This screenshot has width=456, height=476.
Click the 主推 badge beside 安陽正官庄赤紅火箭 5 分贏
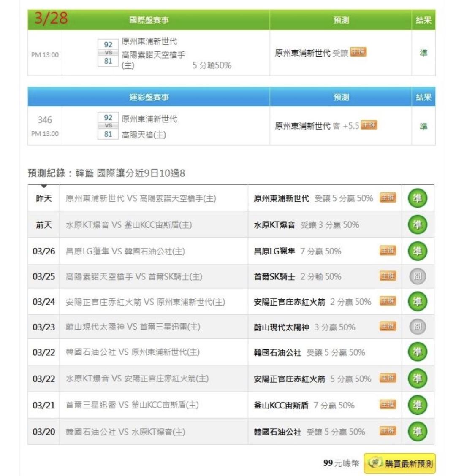[x=388, y=378]
